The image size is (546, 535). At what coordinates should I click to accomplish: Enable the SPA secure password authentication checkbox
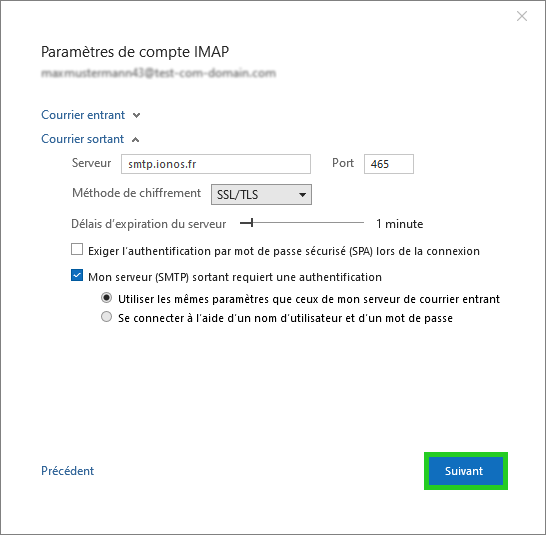pyautogui.click(x=77, y=249)
